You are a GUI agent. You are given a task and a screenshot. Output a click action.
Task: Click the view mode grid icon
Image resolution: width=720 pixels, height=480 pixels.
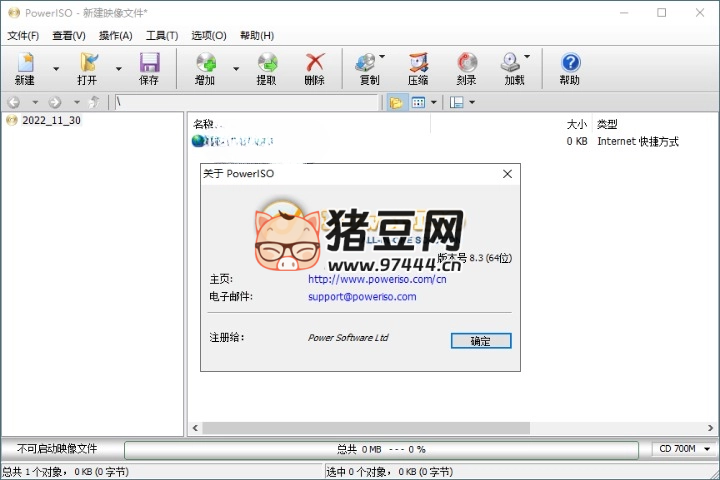[418, 102]
